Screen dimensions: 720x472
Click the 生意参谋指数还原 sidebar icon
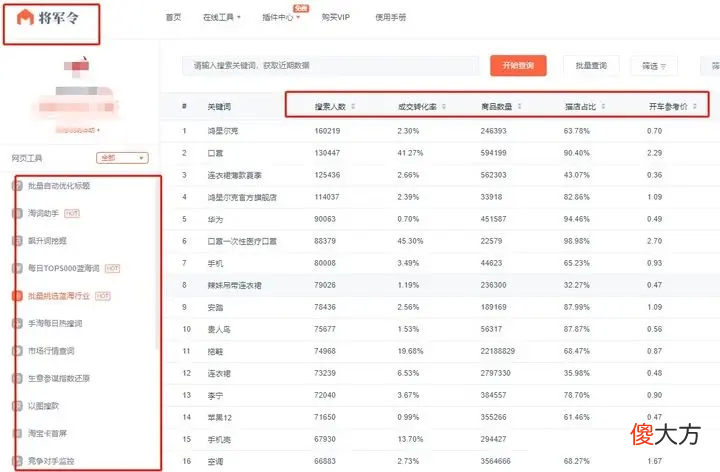17,379
